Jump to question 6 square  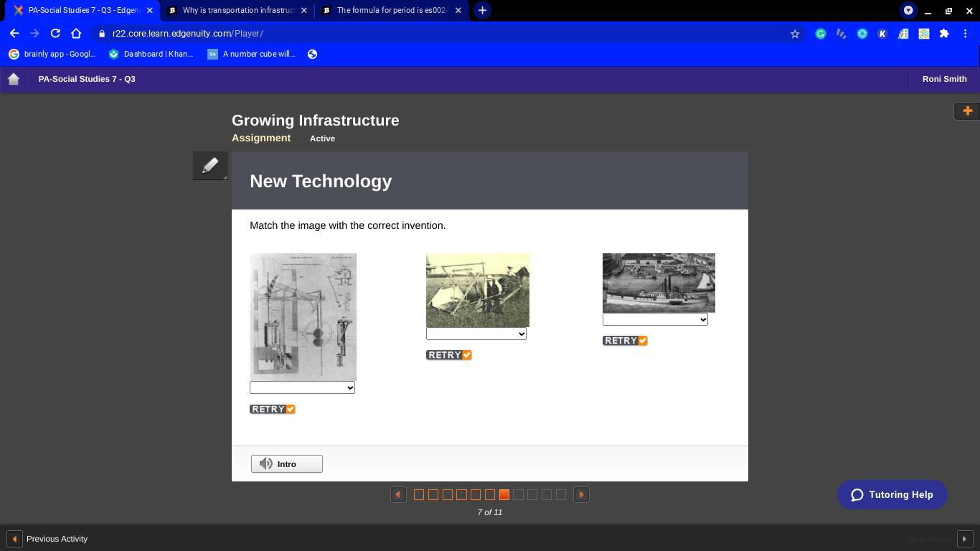click(x=490, y=494)
